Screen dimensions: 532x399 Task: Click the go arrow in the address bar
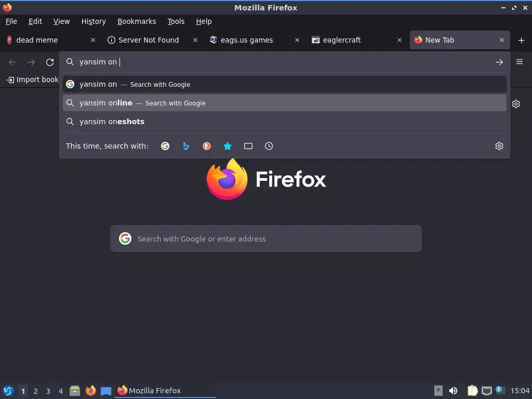tap(499, 62)
